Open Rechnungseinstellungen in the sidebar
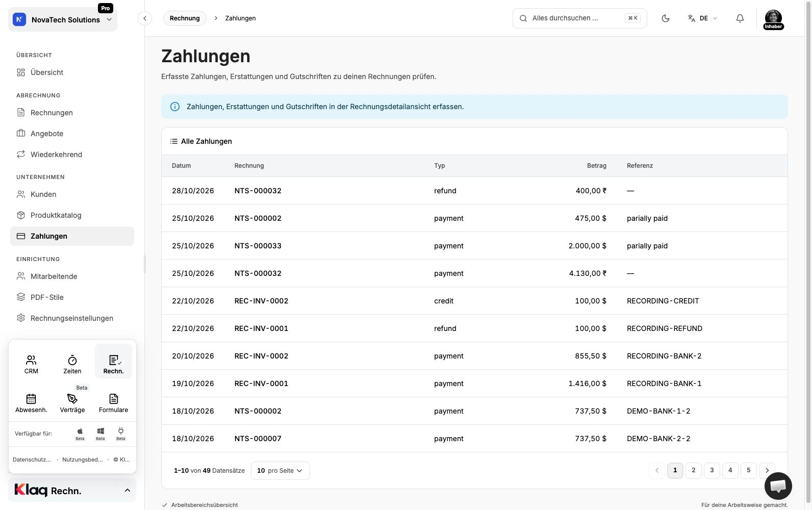Viewport: 812px width, 510px height. (x=72, y=318)
